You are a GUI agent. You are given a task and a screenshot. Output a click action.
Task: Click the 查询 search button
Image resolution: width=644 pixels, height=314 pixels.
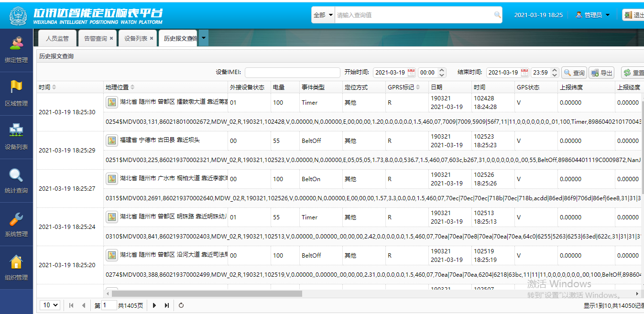[x=574, y=73]
